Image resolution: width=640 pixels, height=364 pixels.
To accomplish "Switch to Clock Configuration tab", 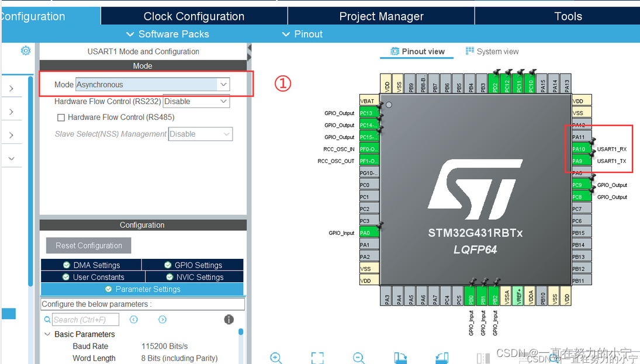I will pos(194,16).
